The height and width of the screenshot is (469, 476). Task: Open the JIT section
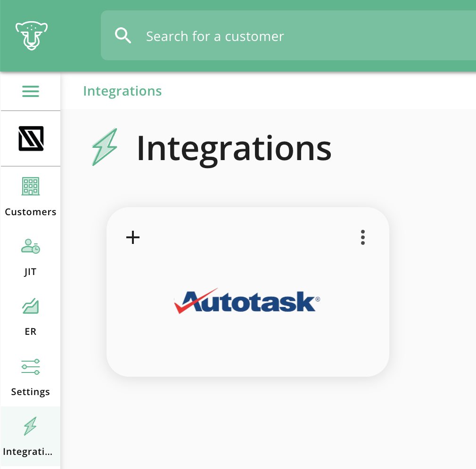pos(30,257)
